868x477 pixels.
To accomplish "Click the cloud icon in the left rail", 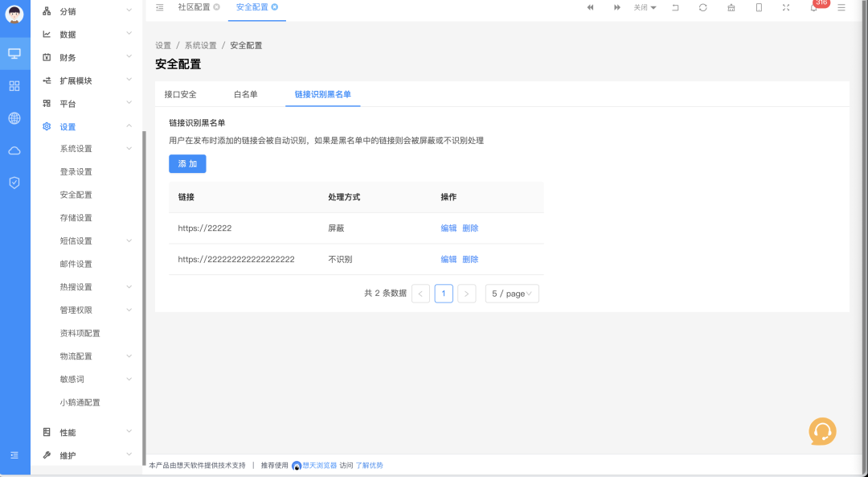I will (x=14, y=150).
